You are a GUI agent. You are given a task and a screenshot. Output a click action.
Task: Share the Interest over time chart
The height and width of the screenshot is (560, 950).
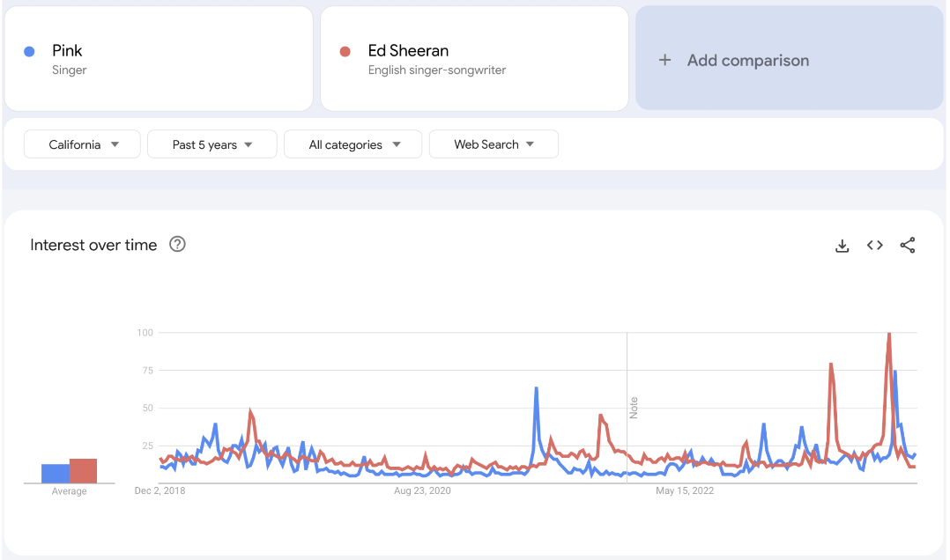click(x=907, y=246)
